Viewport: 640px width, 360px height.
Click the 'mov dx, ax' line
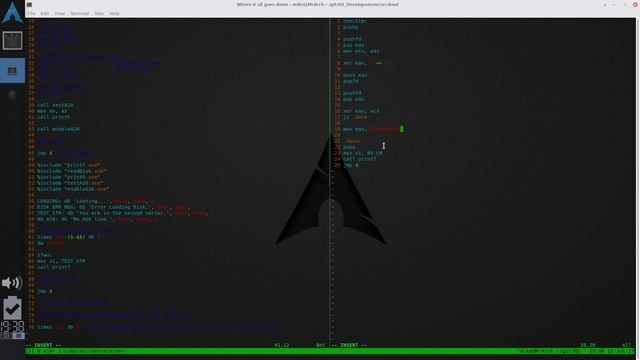[52, 111]
